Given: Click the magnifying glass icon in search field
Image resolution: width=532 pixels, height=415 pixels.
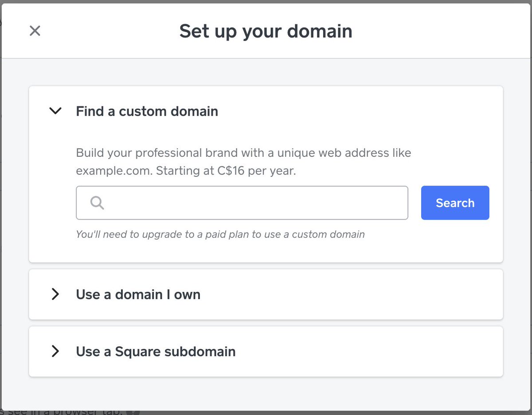Looking at the screenshot, I should (97, 203).
